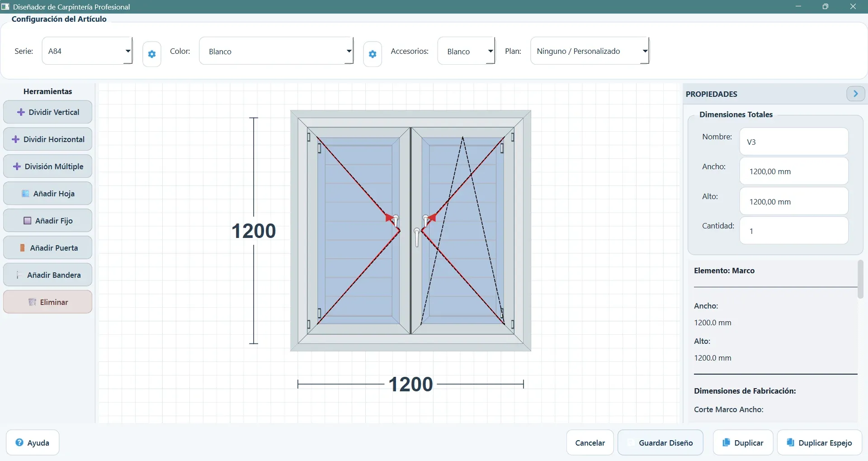Viewport: 868px width, 461px height.
Task: Click the Dimensiones de Fabricación heading
Action: tap(745, 391)
